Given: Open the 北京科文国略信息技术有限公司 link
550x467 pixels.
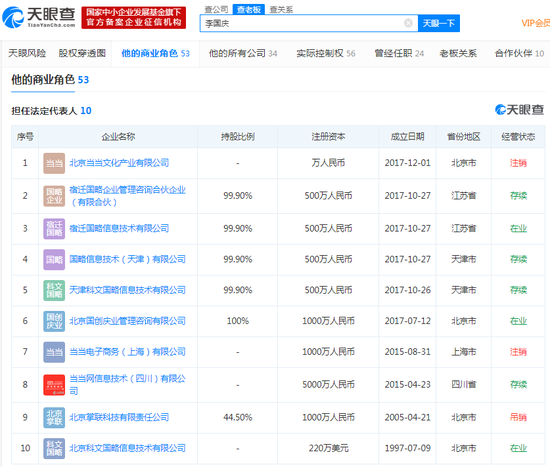Looking at the screenshot, I should click(x=127, y=448).
